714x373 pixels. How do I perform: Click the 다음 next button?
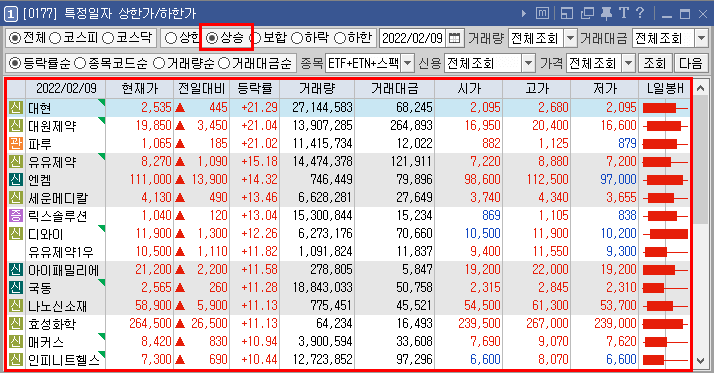tap(691, 63)
